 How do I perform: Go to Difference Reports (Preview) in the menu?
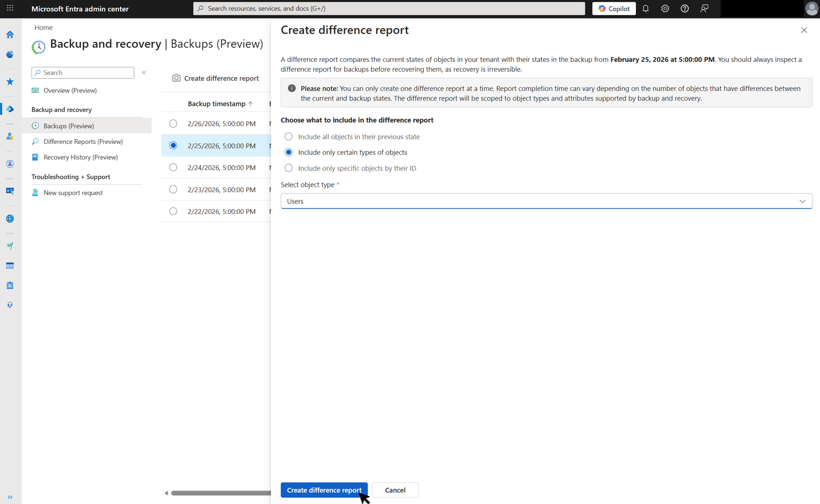pos(84,141)
